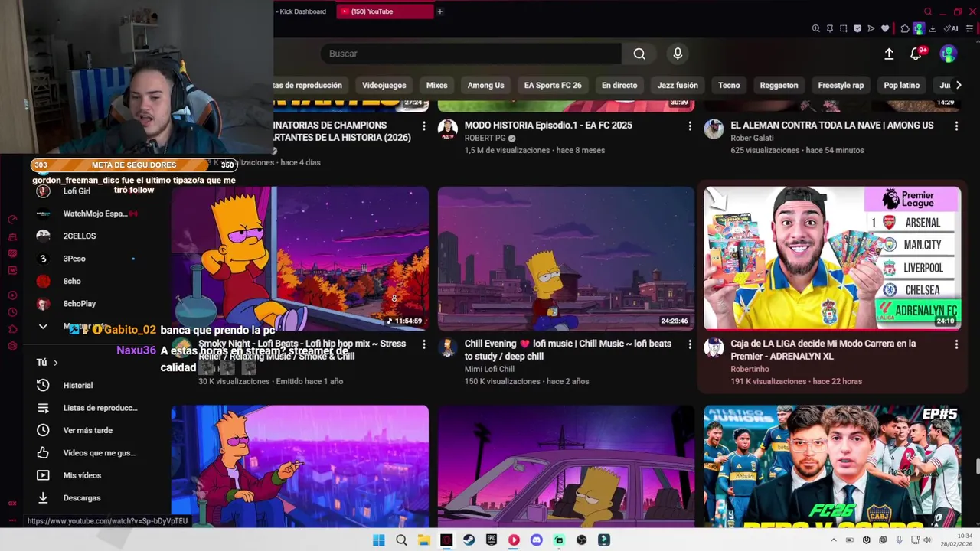Image resolution: width=980 pixels, height=551 pixels.
Task: Click the browser send/flow arrow icon
Action: pos(871,28)
